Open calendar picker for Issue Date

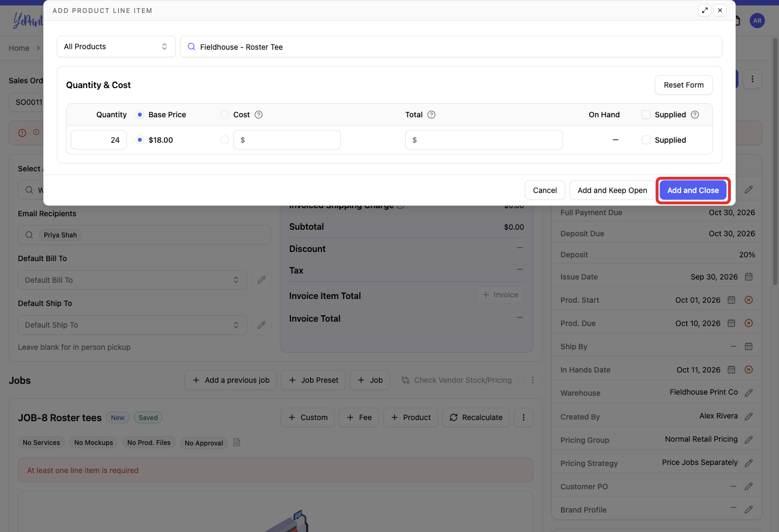pos(749,277)
